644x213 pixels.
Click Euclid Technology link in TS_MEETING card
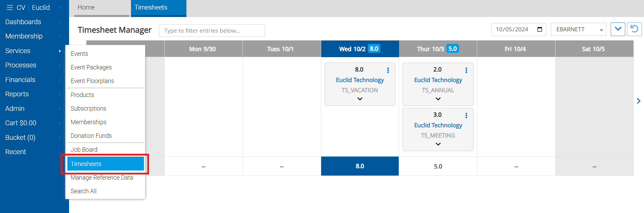click(x=438, y=125)
